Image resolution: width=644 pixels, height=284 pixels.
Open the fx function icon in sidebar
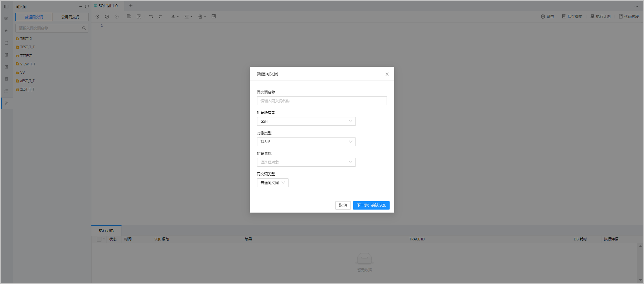pos(6,31)
